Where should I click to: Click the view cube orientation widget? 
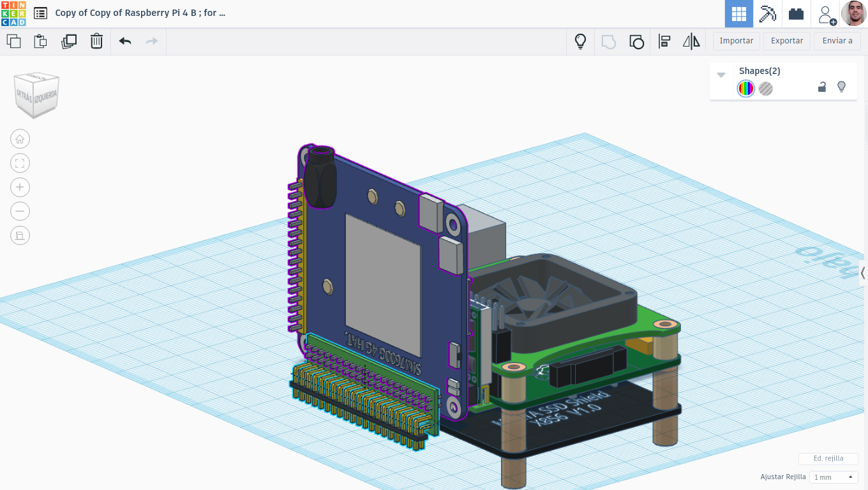click(x=36, y=95)
